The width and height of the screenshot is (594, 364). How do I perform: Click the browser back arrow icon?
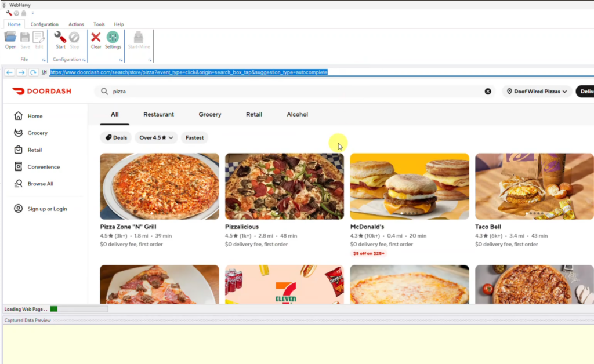[9, 72]
